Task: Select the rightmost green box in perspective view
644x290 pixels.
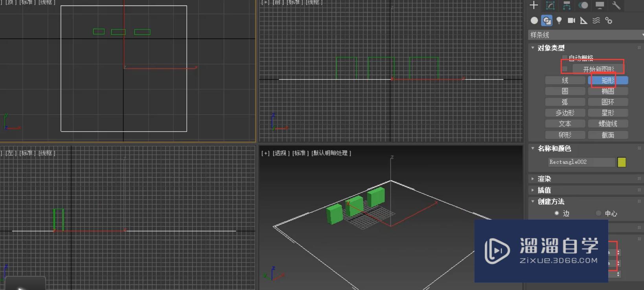Action: [376, 196]
